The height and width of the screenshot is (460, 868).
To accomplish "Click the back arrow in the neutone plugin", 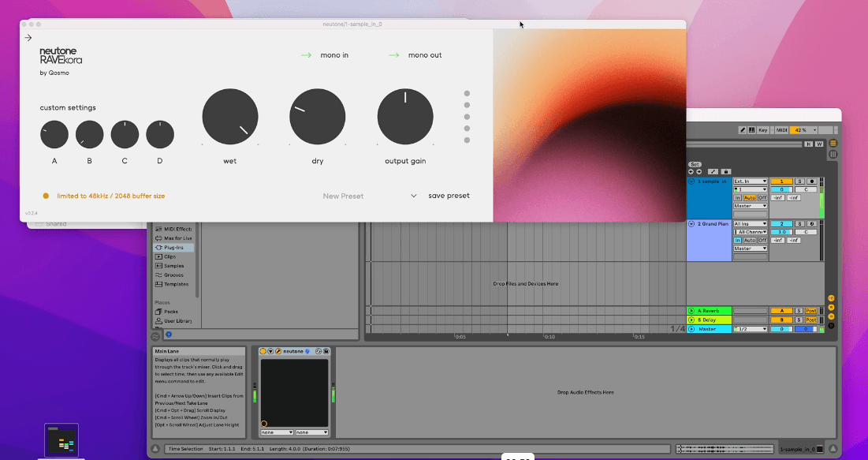I will tap(28, 38).
